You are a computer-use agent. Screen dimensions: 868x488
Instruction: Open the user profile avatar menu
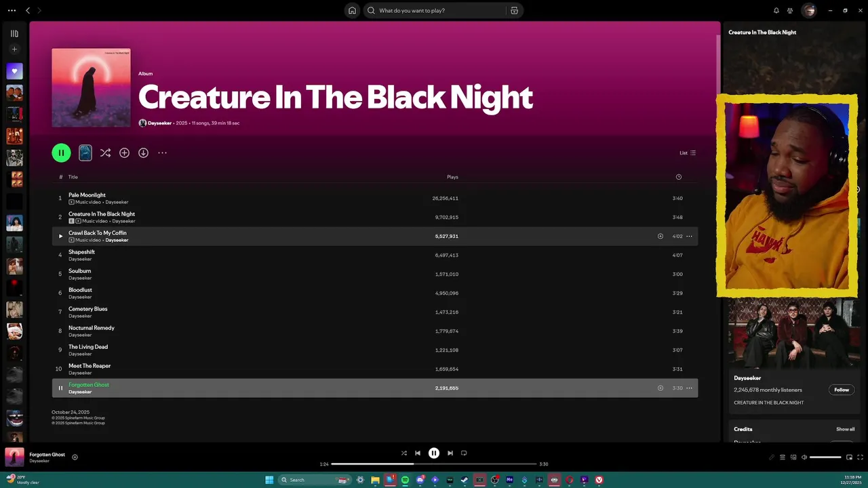tap(808, 10)
